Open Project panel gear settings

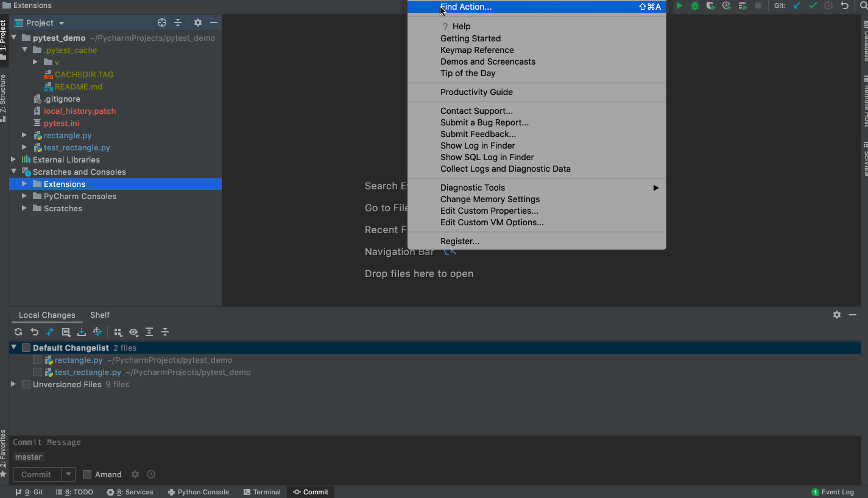tap(198, 23)
